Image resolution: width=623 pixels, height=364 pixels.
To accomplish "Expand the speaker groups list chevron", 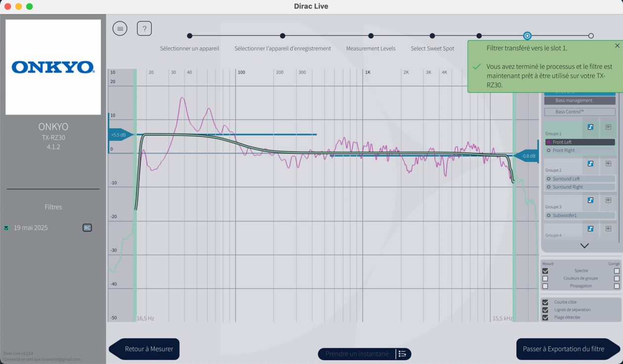I will click(x=584, y=245).
